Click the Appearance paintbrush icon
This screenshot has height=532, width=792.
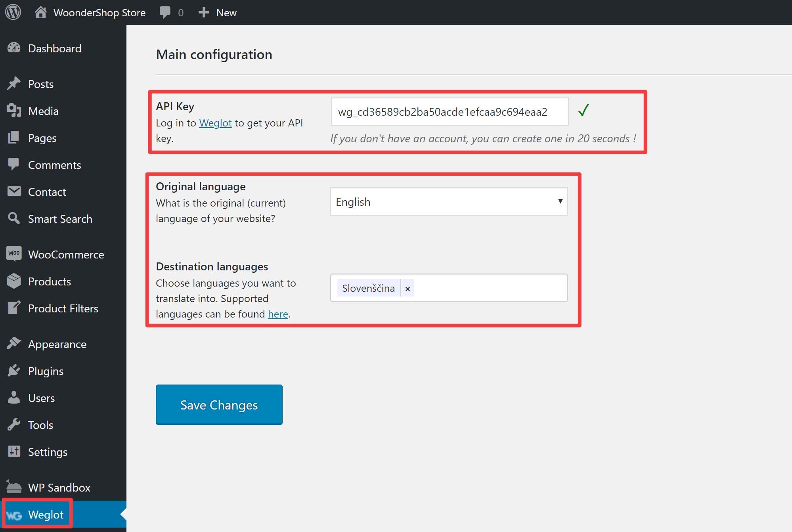[x=14, y=344]
